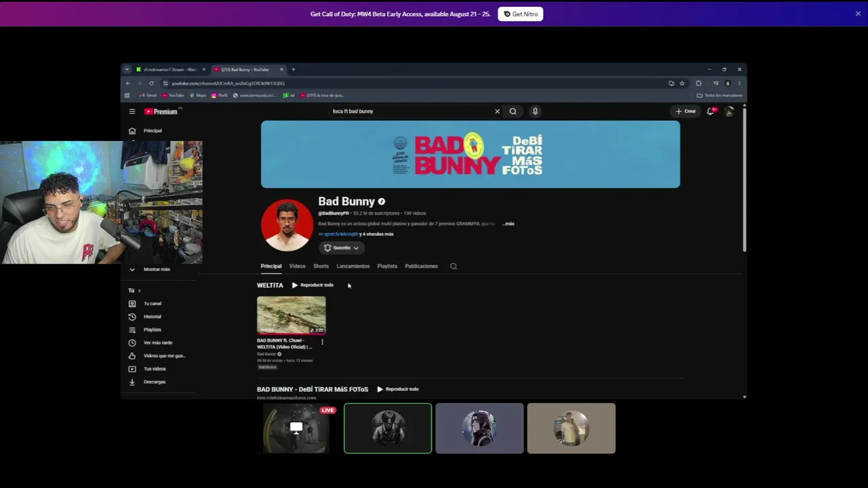Image resolution: width=868 pixels, height=488 pixels.
Task: Bookmark this page with the star icon
Action: coord(682,83)
